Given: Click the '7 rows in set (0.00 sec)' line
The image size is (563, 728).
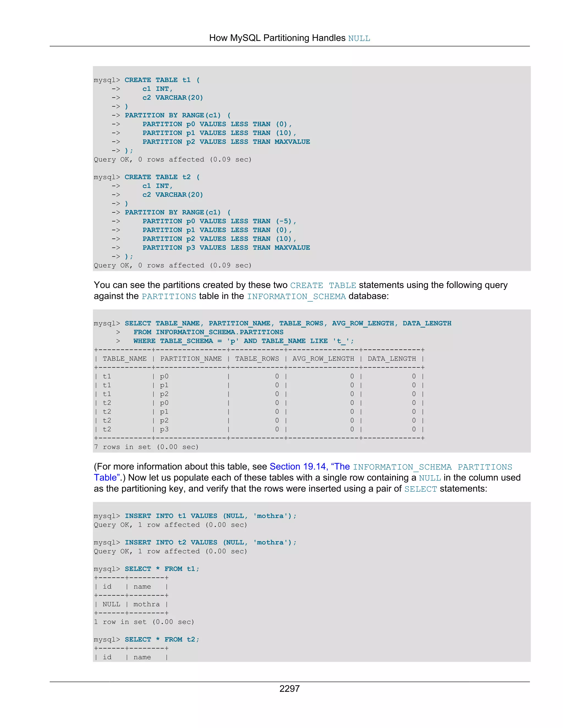Looking at the screenshot, I should pos(147,447).
